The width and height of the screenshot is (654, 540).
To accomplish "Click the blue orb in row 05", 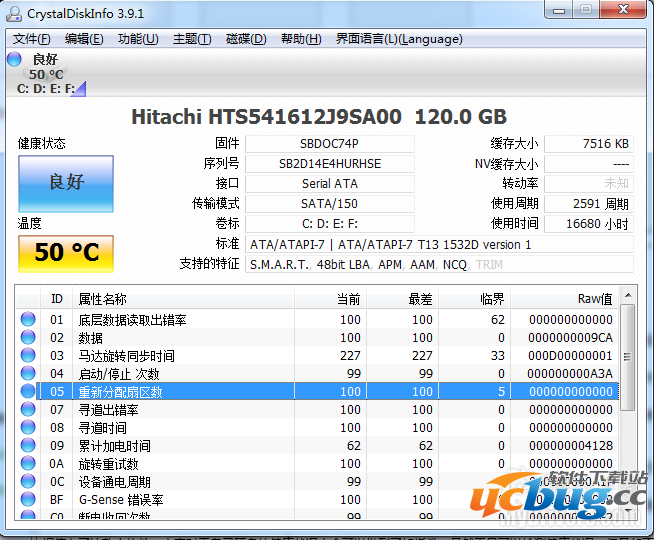I will tap(28, 392).
